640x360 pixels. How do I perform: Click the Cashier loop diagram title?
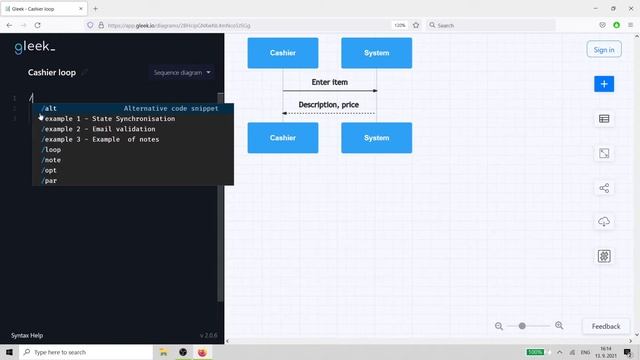[x=52, y=73]
